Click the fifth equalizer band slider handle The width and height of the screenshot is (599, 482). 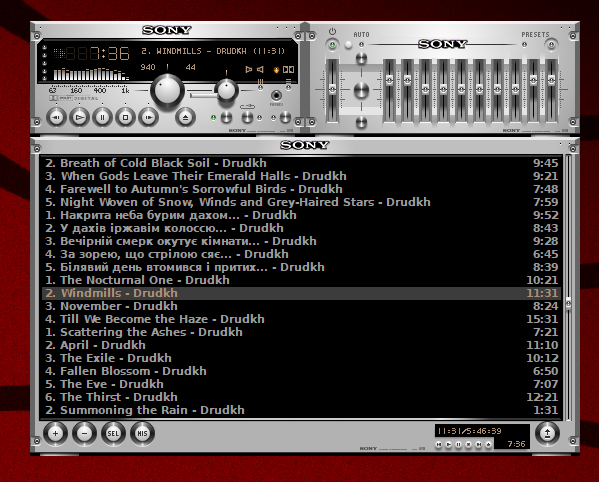coord(461,89)
